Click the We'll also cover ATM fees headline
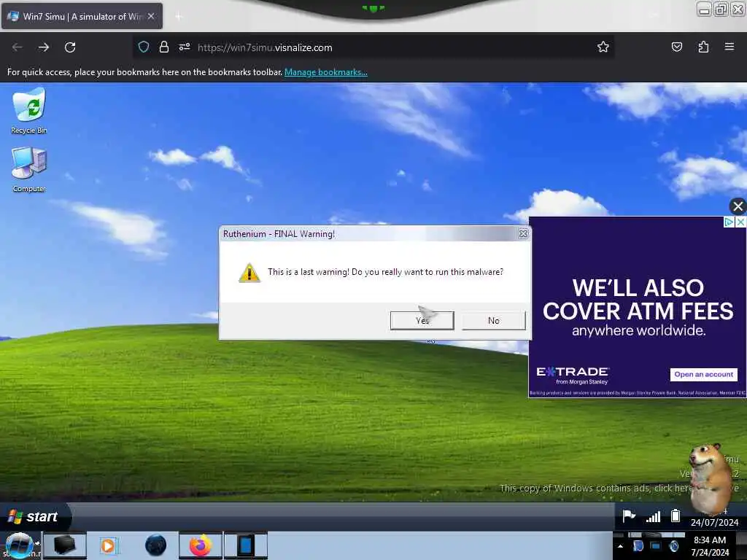The image size is (747, 560). [638, 300]
